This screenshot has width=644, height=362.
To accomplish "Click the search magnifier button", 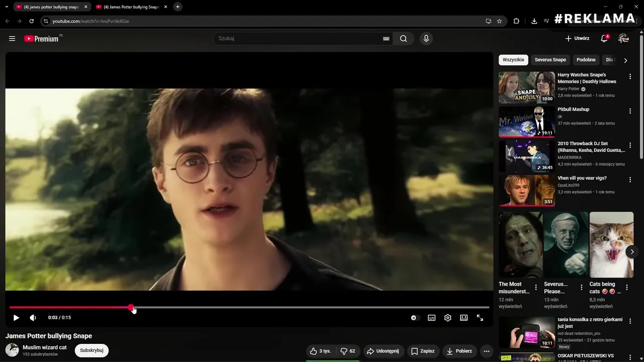I will pos(404,39).
